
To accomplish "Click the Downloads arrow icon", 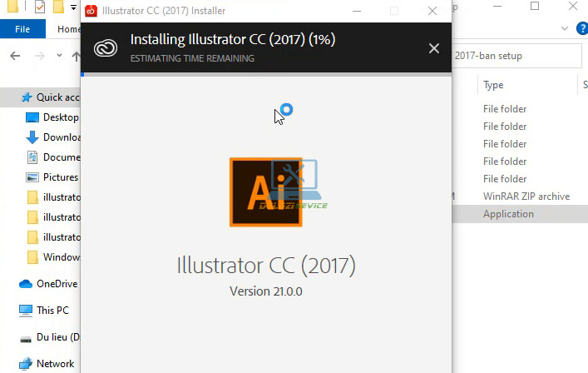I will pos(32,137).
